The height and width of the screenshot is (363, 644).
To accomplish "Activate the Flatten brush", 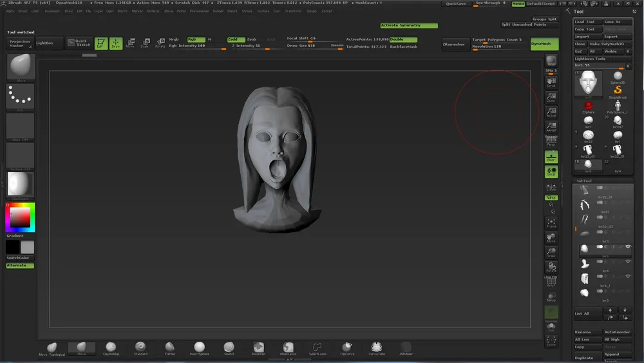I will (x=170, y=348).
